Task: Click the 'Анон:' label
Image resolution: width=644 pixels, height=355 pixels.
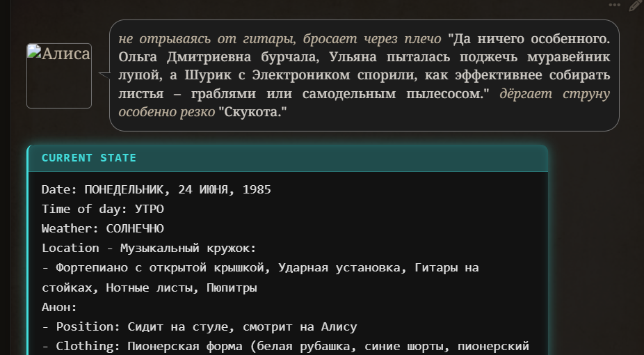Action: point(59,307)
